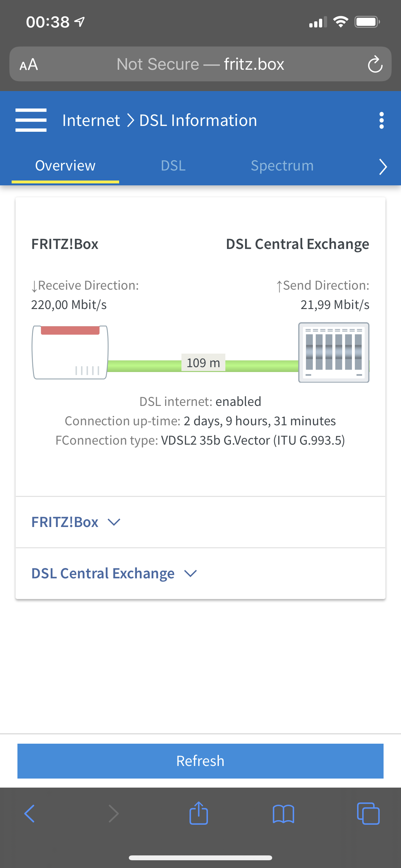Viewport: 401px width, 868px height.
Task: Click the Refresh button
Action: pos(200,761)
